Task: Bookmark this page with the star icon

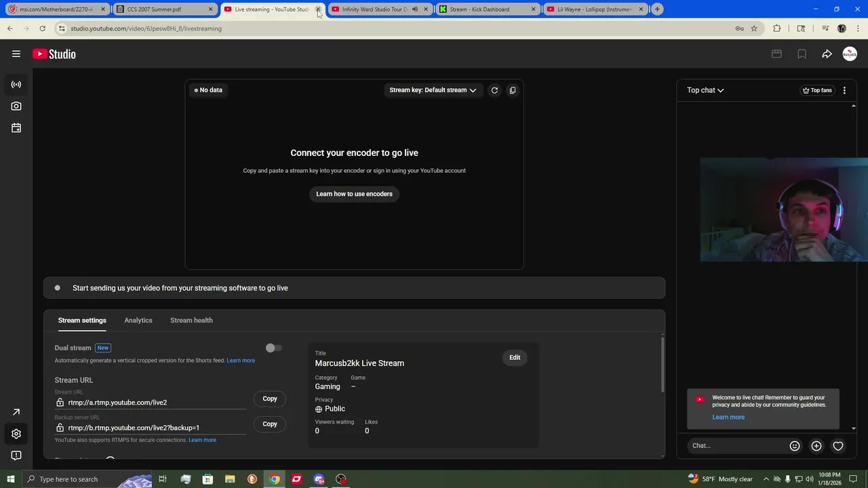Action: 754,28
